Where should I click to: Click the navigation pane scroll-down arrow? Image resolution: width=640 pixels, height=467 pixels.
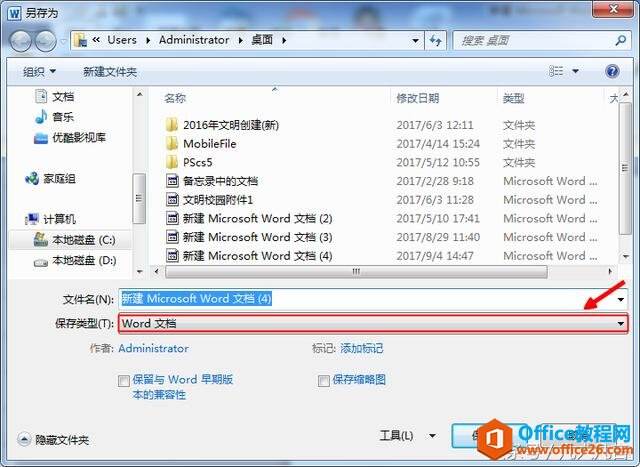tap(140, 271)
